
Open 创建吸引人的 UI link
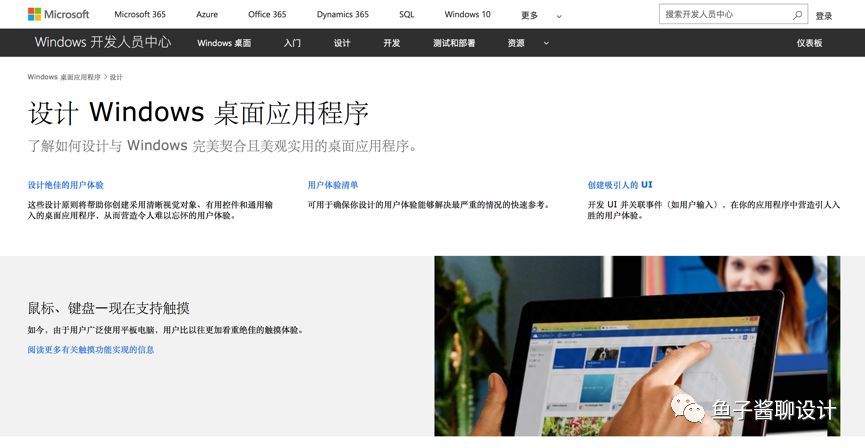coord(620,185)
